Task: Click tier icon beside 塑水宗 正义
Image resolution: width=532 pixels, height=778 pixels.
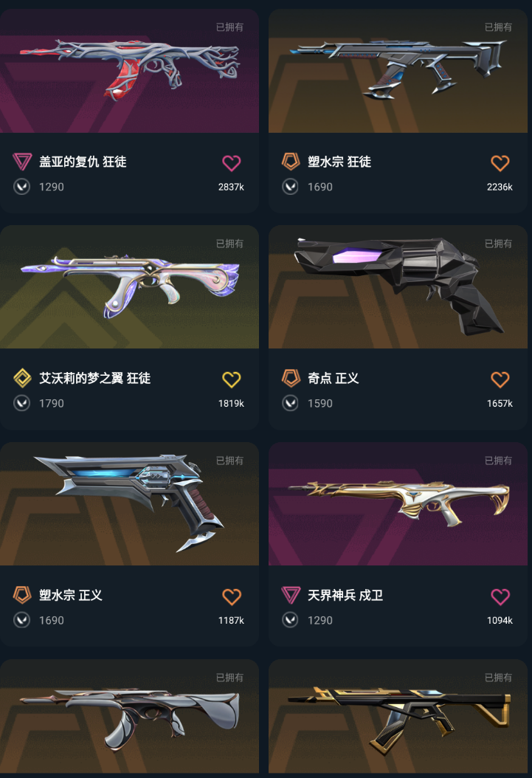Action: coord(22,595)
